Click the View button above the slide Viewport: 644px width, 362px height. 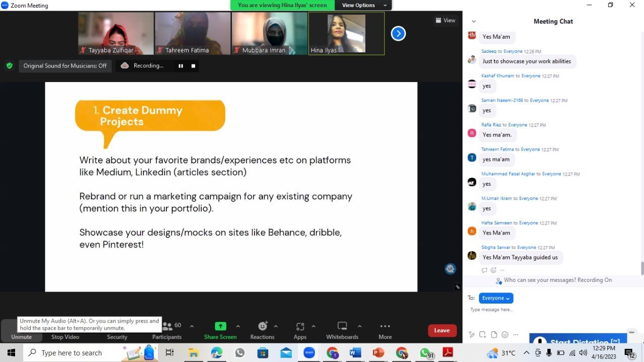[445, 20]
